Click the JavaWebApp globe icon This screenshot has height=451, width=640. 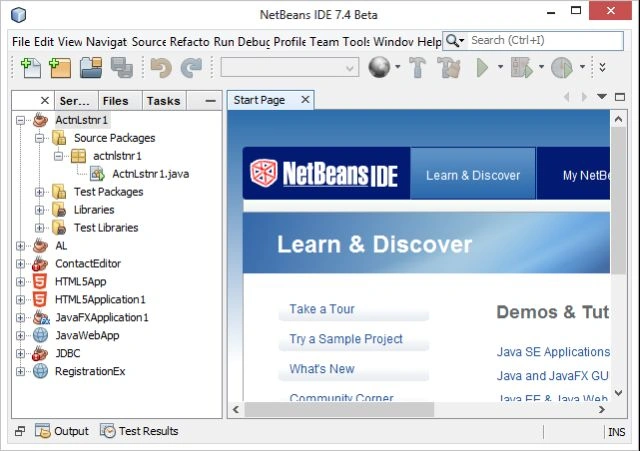[40, 335]
